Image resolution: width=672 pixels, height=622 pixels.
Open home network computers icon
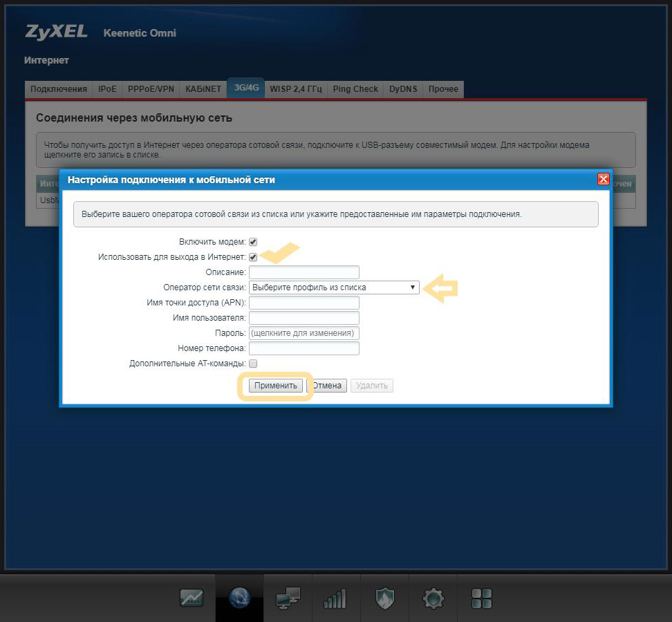(288, 598)
